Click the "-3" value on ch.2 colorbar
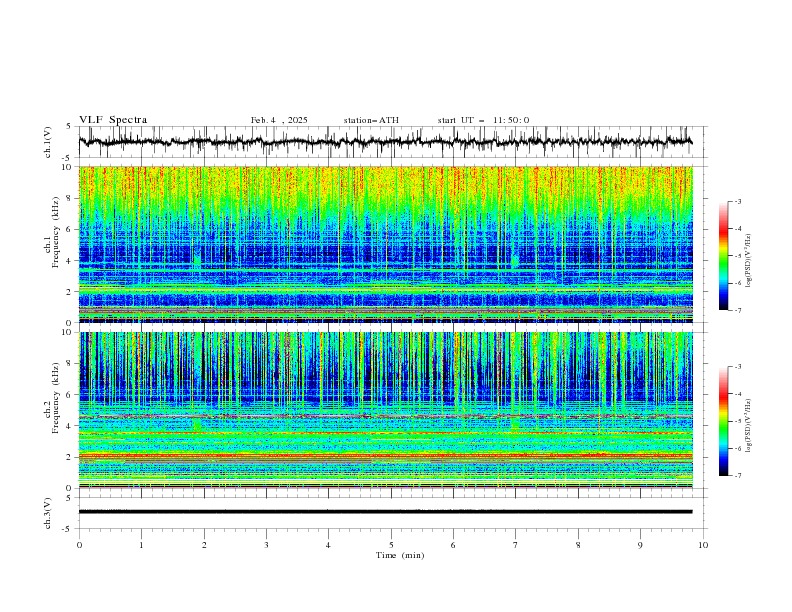 click(737, 367)
